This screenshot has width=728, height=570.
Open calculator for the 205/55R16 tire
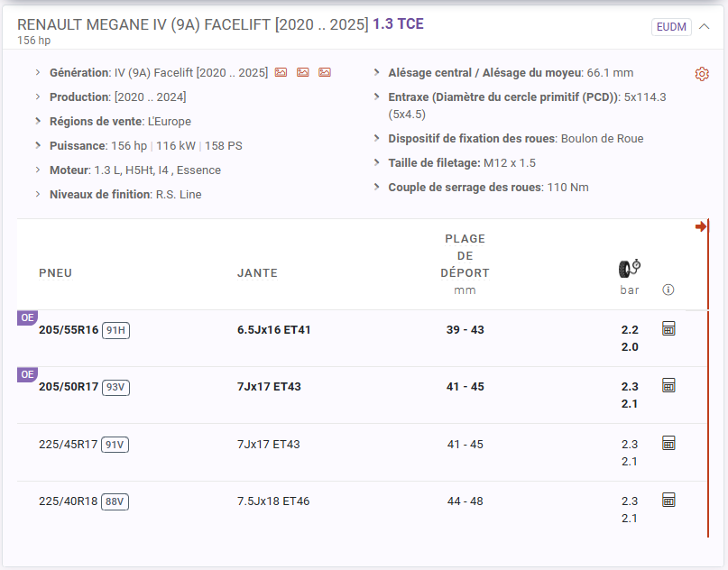[x=668, y=328]
